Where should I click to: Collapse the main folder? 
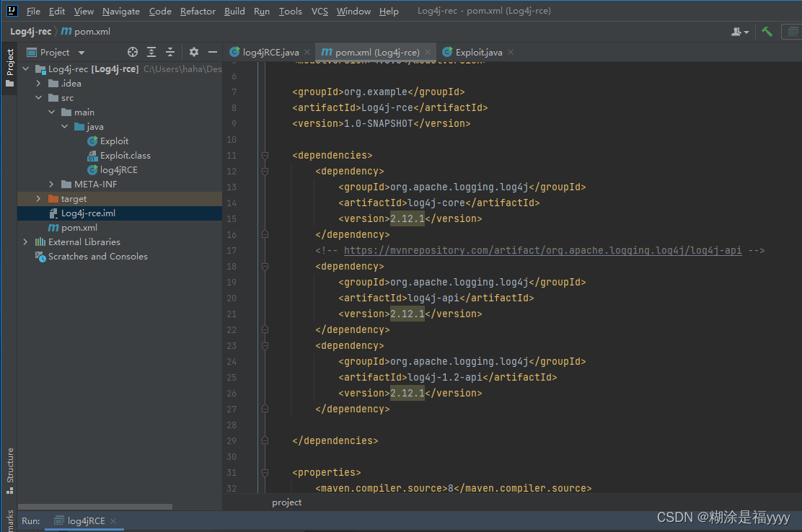tap(52, 112)
